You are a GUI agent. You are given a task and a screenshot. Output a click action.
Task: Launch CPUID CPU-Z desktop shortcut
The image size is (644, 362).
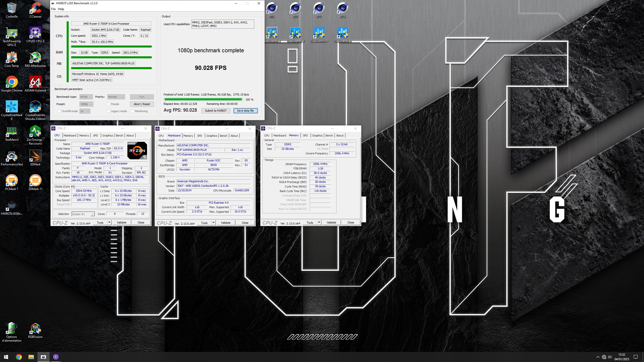click(35, 35)
